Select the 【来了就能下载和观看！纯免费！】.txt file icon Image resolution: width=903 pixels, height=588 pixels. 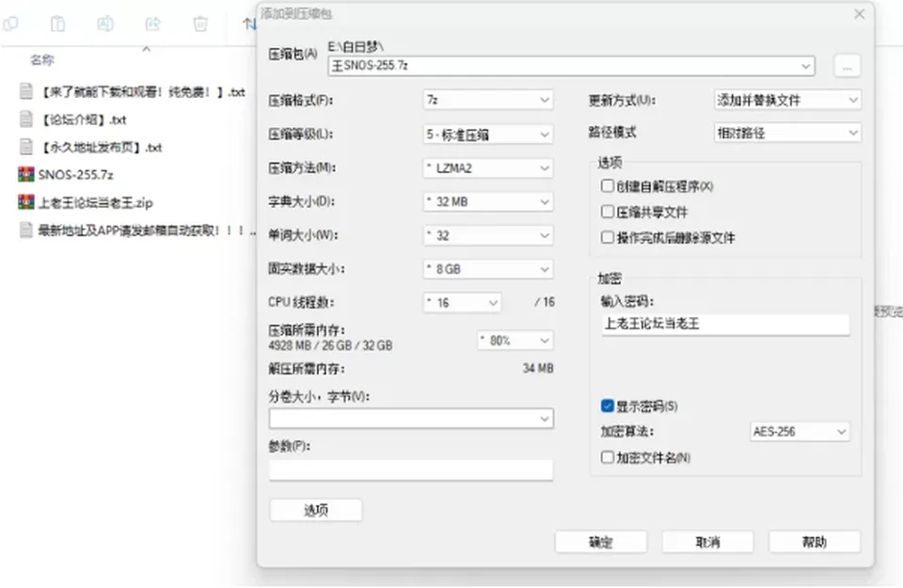tap(26, 91)
